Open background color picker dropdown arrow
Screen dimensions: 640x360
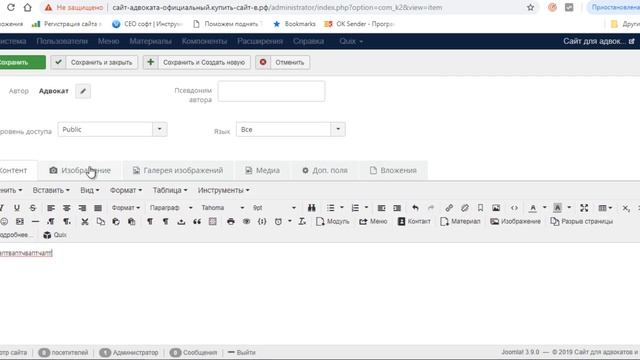569,208
